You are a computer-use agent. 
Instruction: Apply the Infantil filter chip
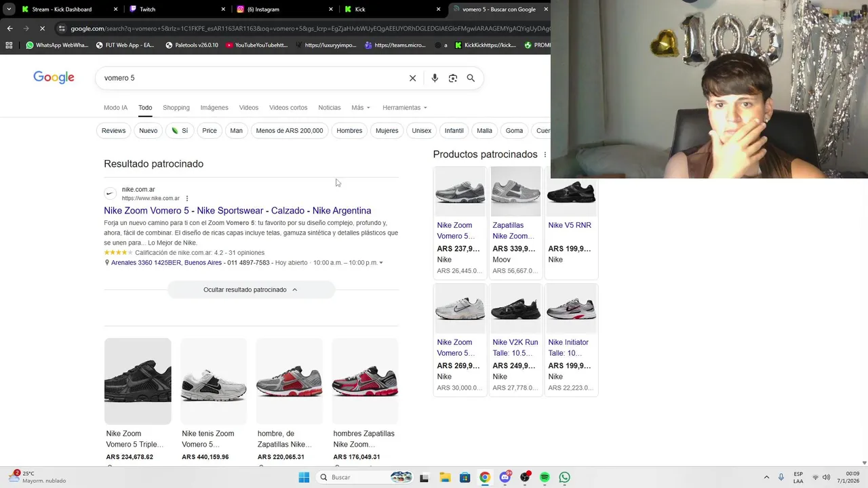pyautogui.click(x=454, y=131)
